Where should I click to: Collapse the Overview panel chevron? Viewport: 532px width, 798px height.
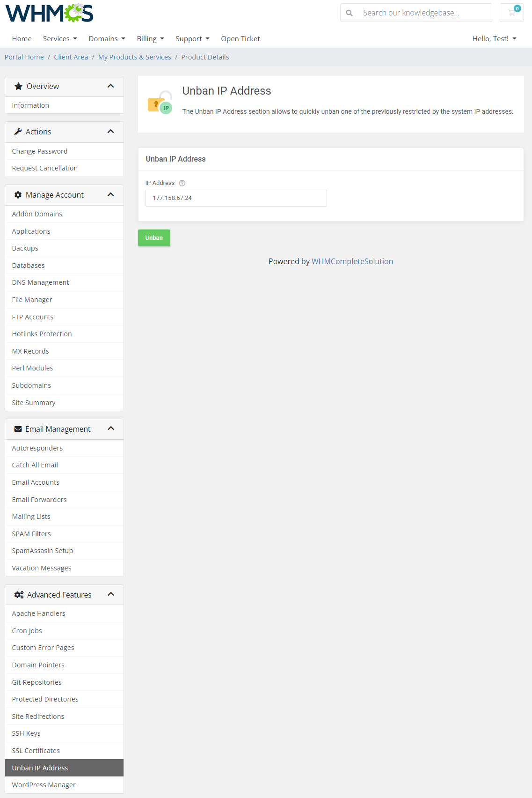[x=111, y=86]
